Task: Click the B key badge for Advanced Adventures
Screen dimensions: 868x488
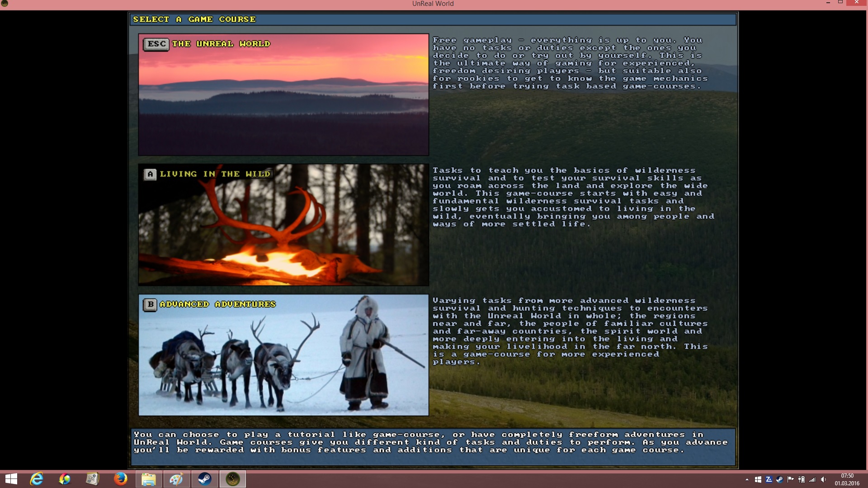Action: coord(151,305)
